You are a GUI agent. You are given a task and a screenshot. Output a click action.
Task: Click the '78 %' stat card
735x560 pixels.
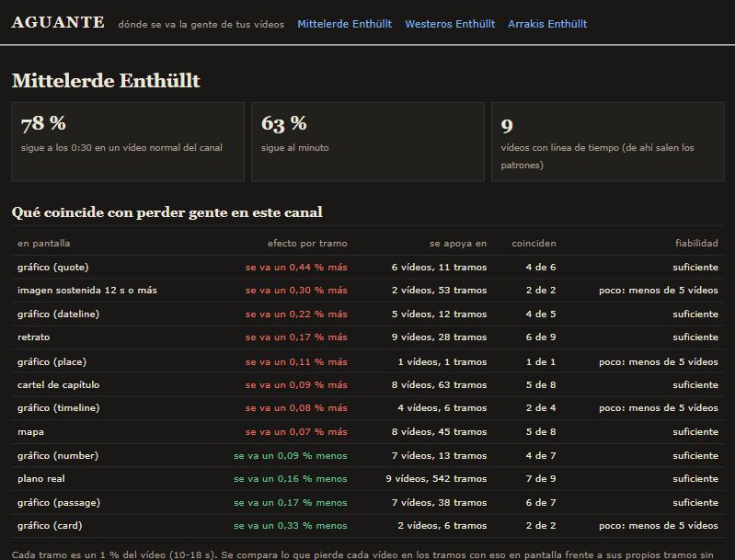click(x=128, y=142)
